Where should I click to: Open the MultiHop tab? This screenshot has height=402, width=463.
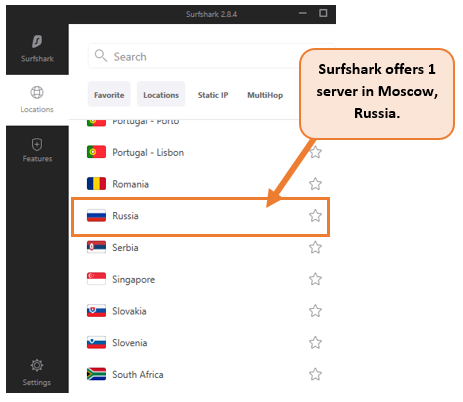click(265, 95)
